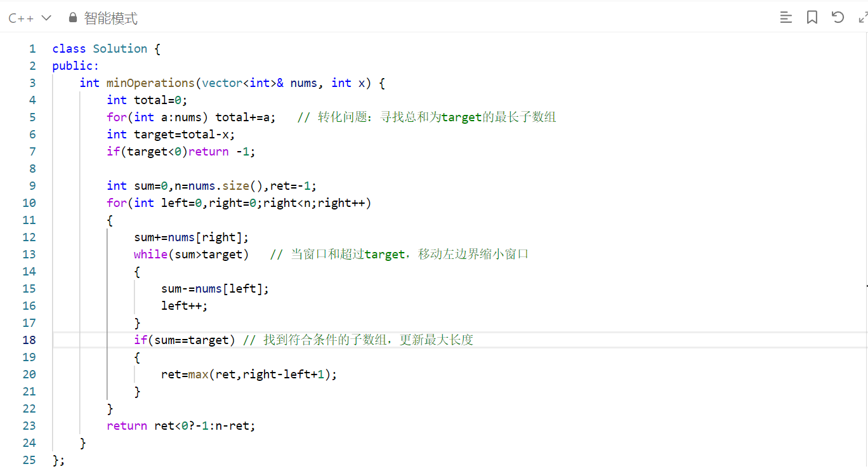Click line number 3 in the gutter
Image resolution: width=868 pixels, height=471 pixels.
[32, 83]
